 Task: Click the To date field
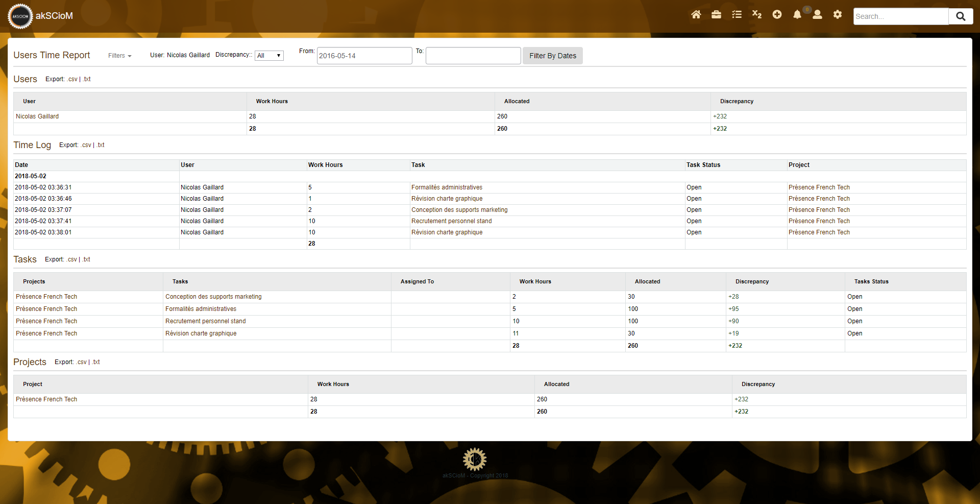tap(473, 56)
